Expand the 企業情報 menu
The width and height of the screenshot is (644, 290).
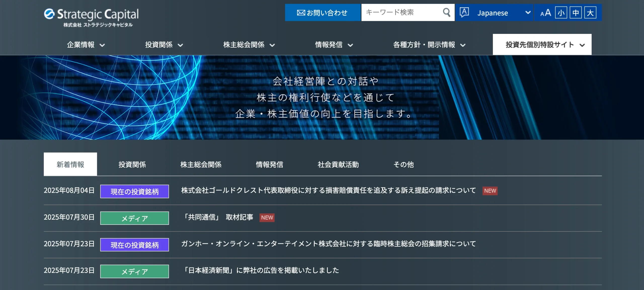click(86, 45)
